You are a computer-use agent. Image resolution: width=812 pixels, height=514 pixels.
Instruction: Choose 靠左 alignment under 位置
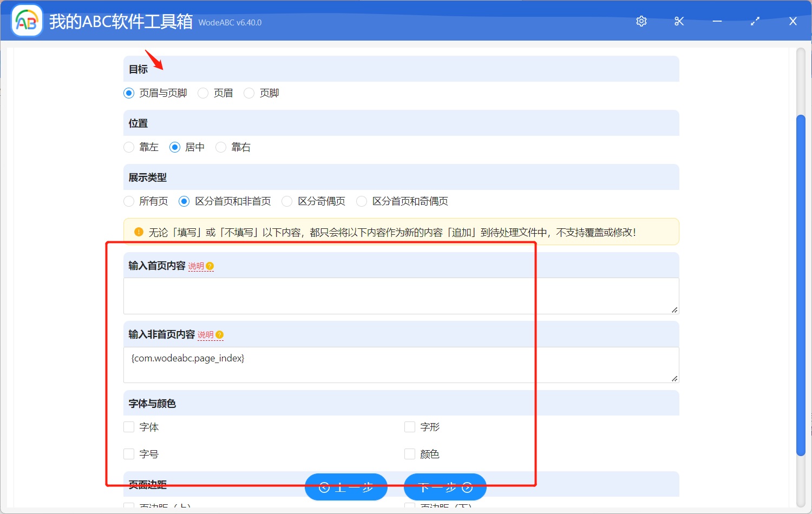coord(129,147)
